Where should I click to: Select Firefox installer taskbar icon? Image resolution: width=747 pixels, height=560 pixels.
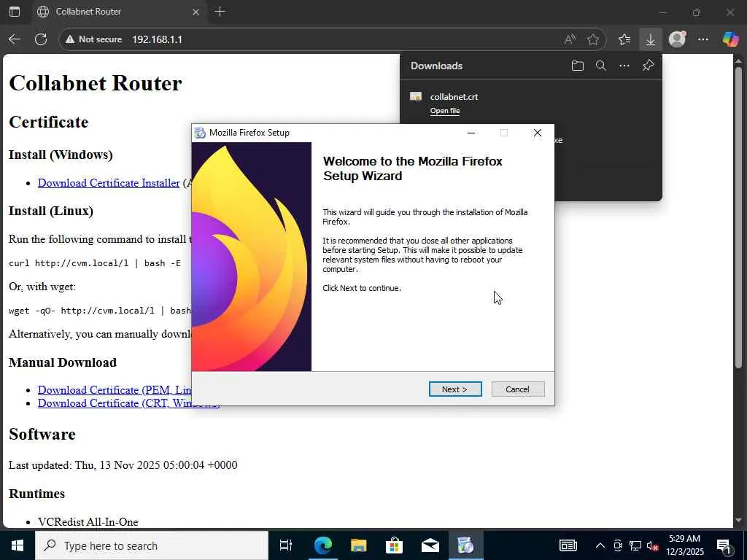[x=465, y=545]
